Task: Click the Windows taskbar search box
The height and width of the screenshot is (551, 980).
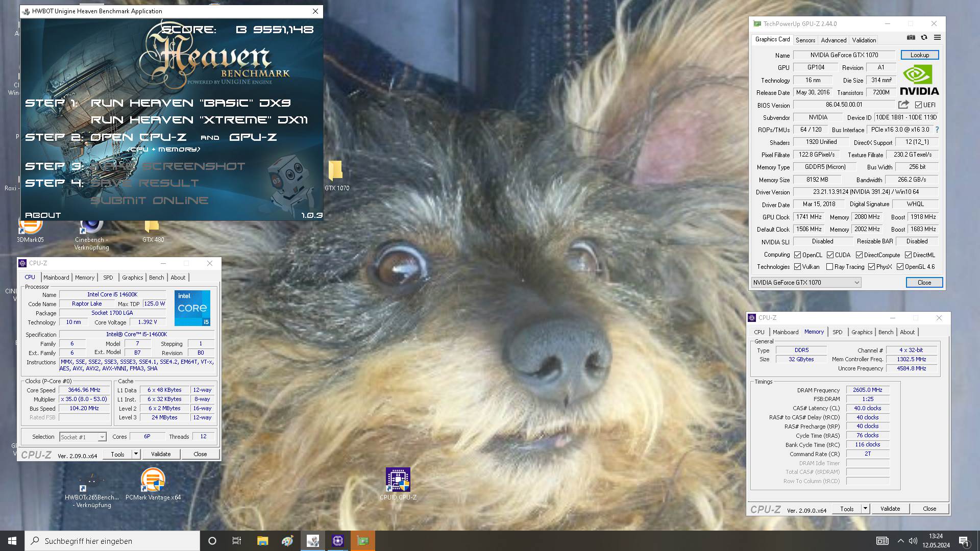Action: coord(112,541)
